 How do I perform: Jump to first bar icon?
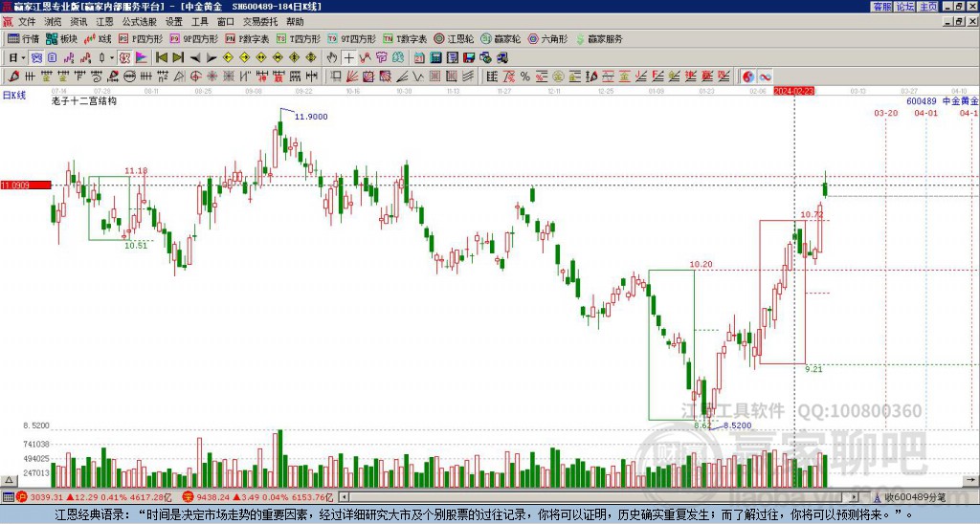tap(161, 57)
